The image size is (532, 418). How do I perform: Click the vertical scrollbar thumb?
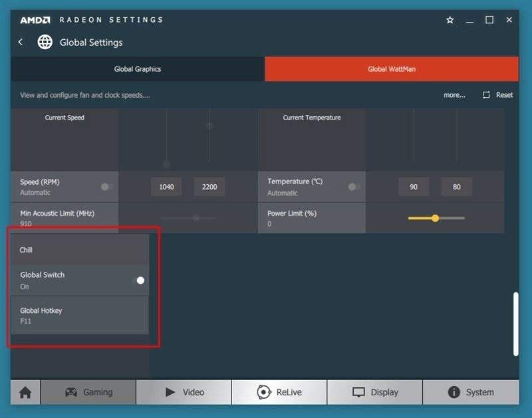[x=516, y=324]
